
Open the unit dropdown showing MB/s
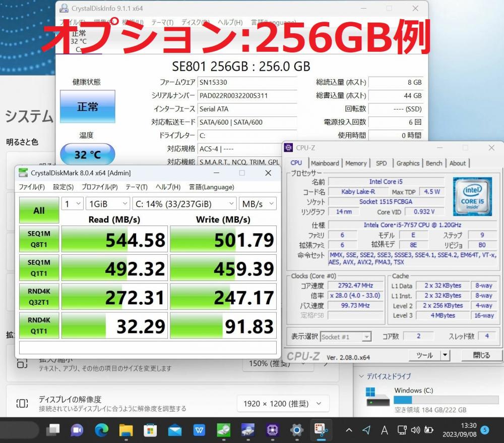pos(258,204)
